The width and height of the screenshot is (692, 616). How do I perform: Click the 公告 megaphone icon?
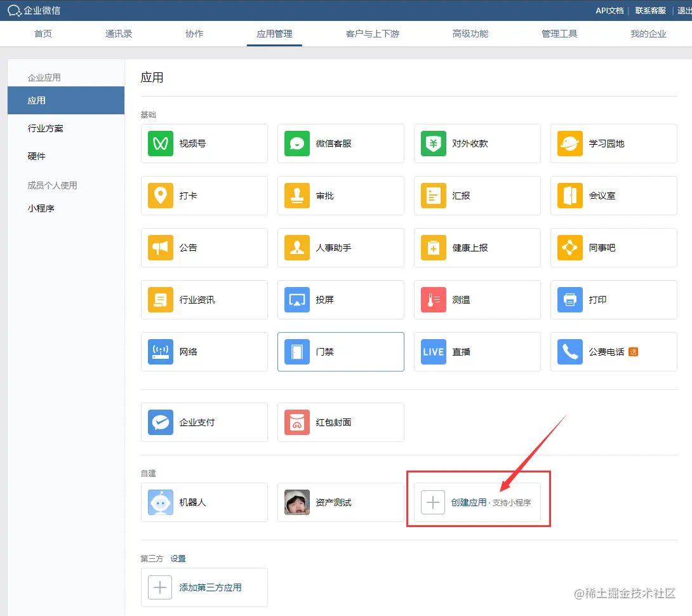(x=160, y=248)
